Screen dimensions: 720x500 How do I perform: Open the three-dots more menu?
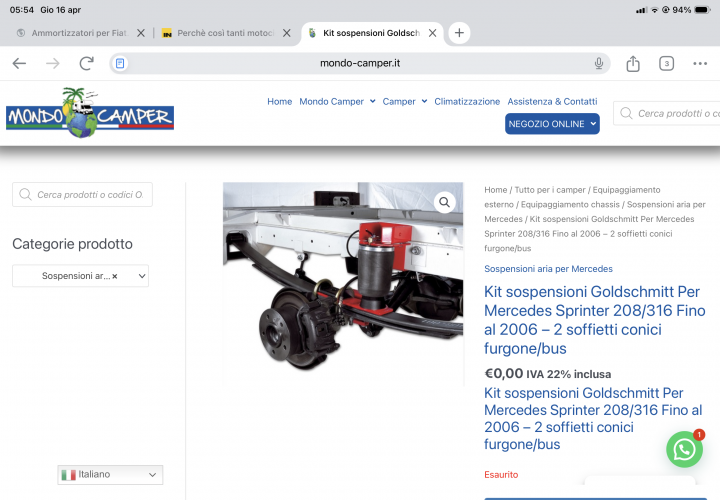700,63
